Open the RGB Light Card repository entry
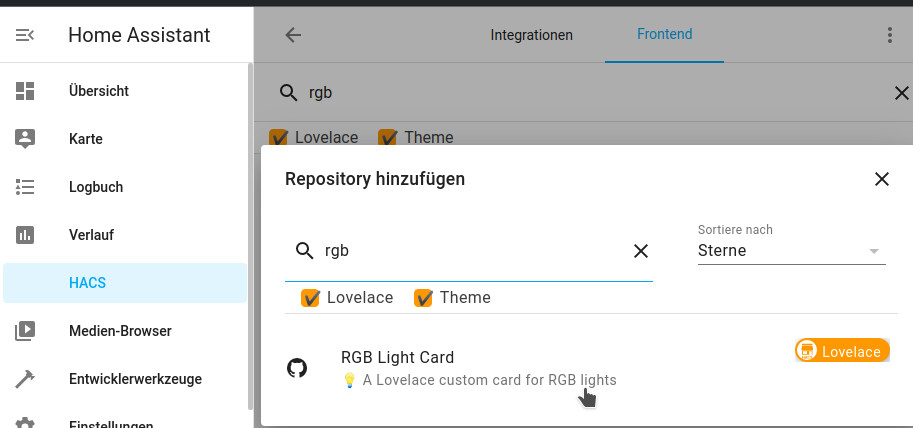This screenshot has height=428, width=913. click(588, 368)
